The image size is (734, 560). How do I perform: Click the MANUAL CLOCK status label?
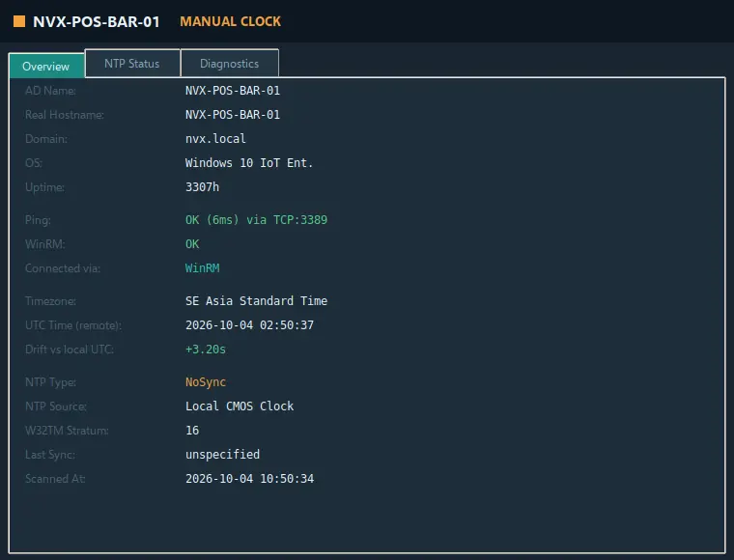coord(230,21)
